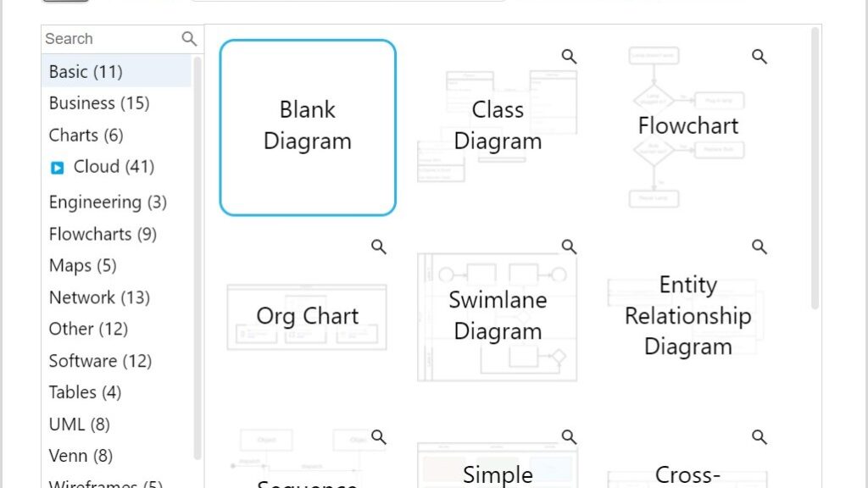The width and height of the screenshot is (868, 488).
Task: Expand the Cloud category arrow
Action: click(x=57, y=168)
